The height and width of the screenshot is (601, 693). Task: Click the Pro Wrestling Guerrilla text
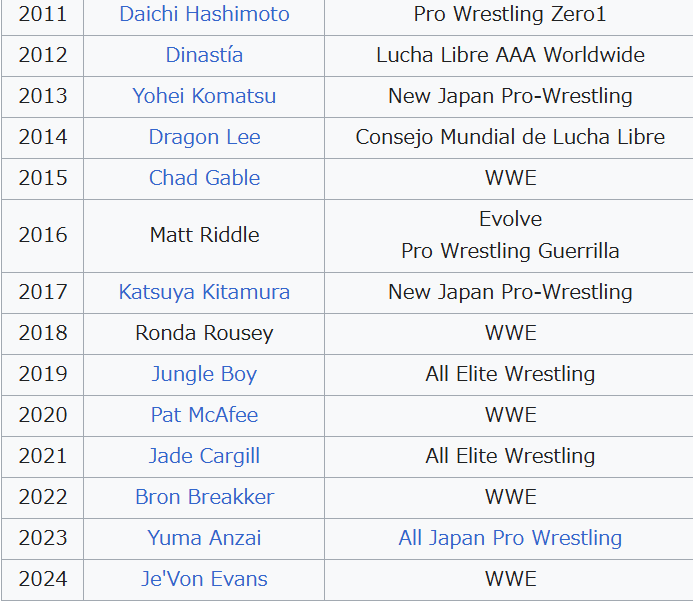(510, 251)
